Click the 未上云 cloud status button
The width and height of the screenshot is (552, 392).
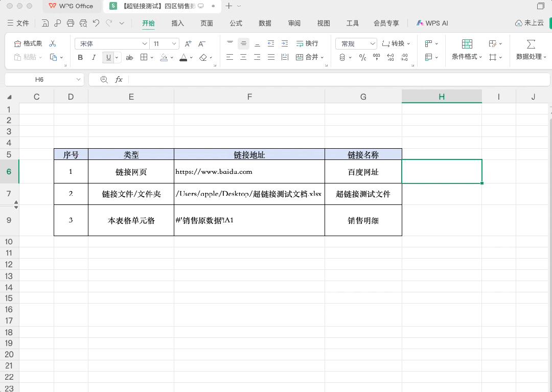tap(530, 23)
